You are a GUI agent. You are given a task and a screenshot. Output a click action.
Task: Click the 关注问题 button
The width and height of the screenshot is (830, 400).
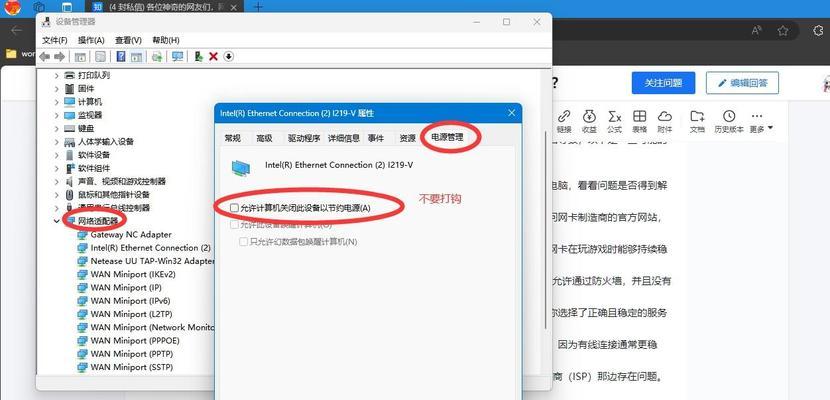tap(663, 82)
